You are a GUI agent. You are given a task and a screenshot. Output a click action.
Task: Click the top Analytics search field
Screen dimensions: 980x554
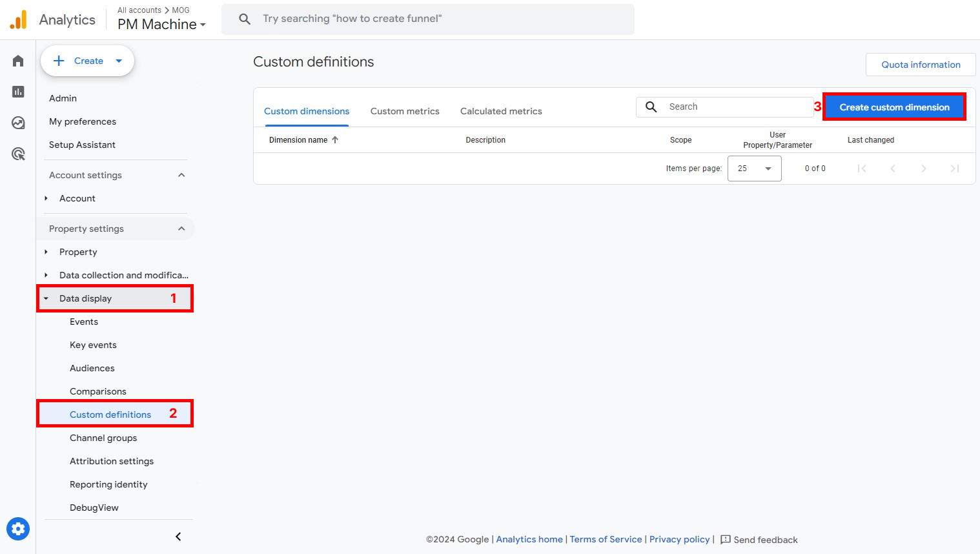[x=428, y=19]
